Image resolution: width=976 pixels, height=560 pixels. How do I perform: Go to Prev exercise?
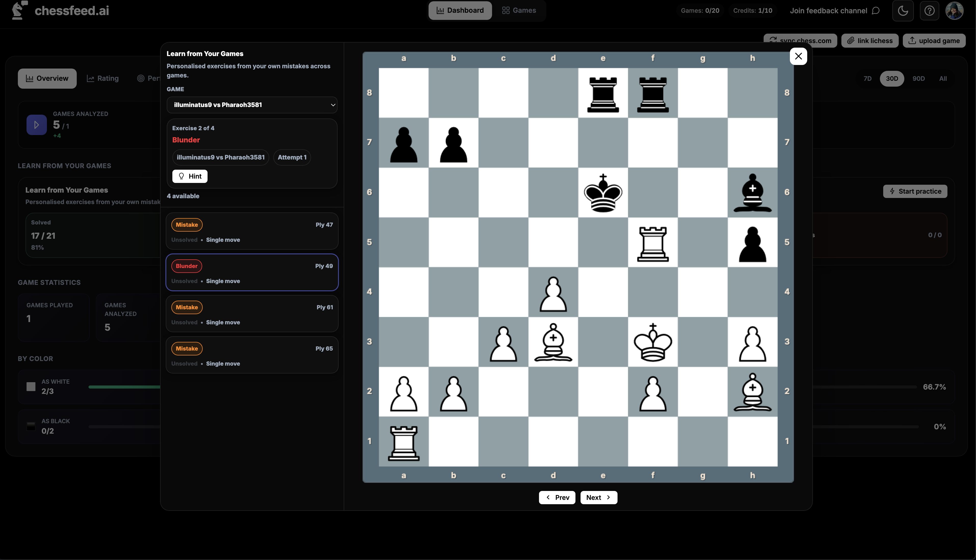click(557, 497)
